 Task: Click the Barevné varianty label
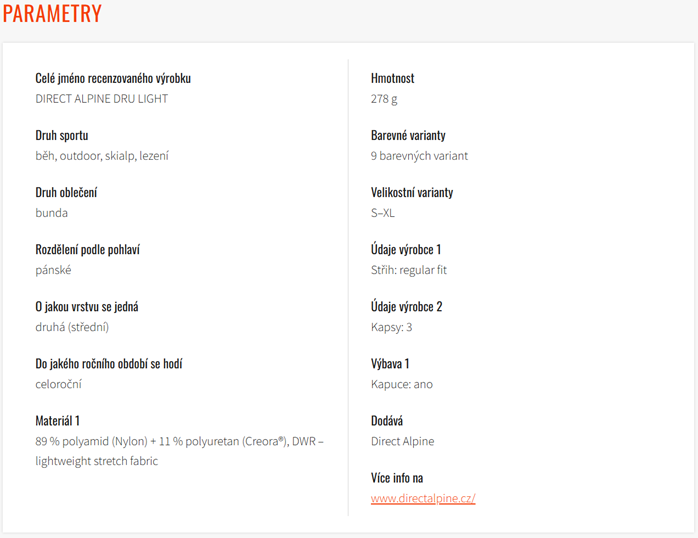click(408, 135)
